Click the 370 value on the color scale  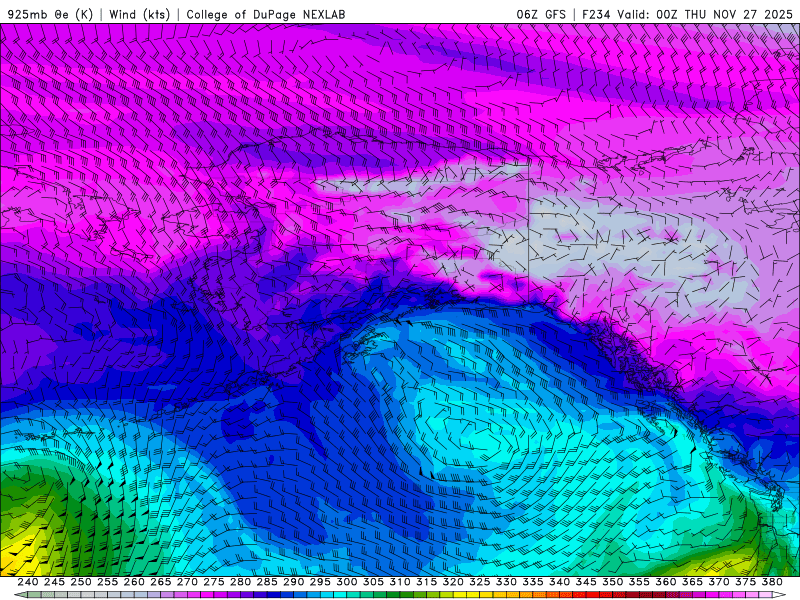click(x=718, y=582)
